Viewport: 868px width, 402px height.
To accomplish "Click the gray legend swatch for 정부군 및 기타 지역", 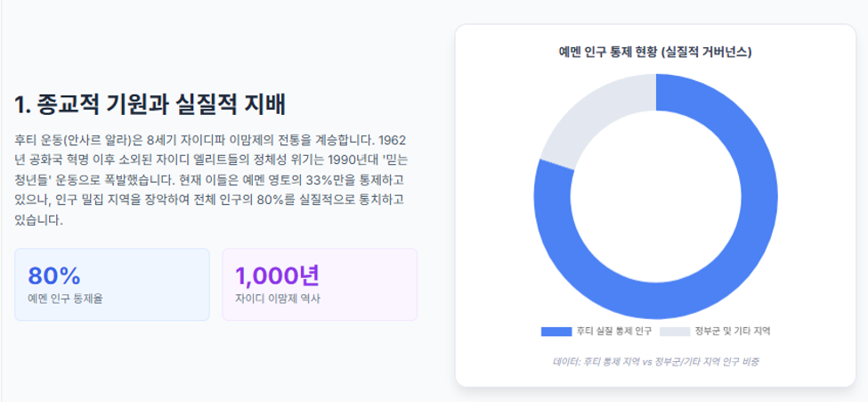I will click(675, 332).
